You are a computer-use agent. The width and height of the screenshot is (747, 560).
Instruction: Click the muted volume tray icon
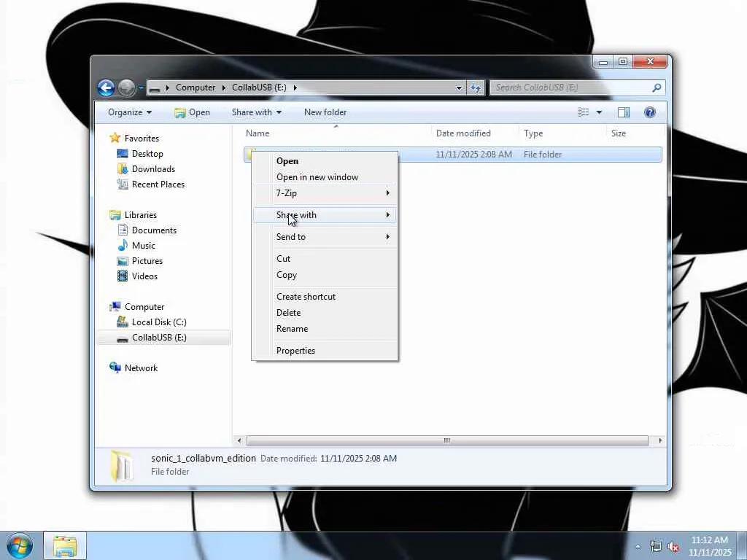pos(673,547)
